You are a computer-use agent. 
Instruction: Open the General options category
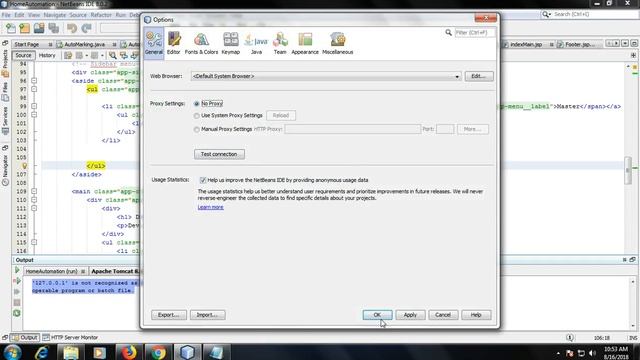click(154, 43)
